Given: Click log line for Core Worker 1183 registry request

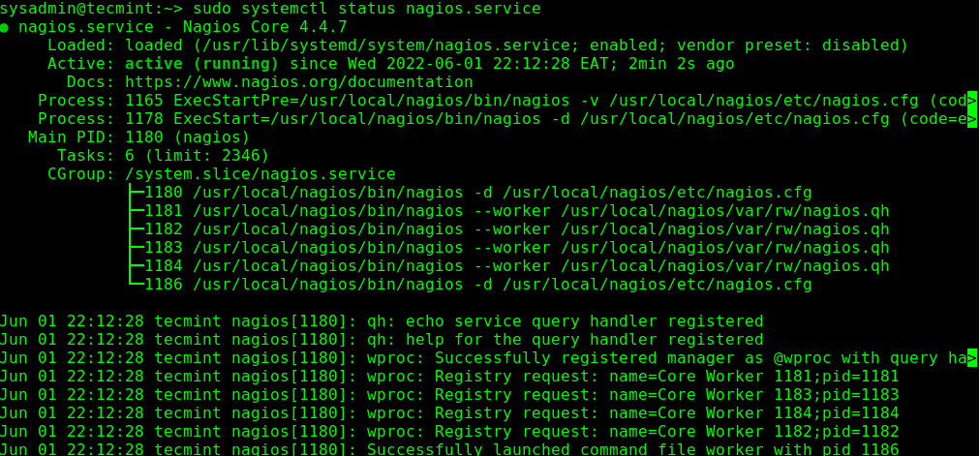Looking at the screenshot, I should click(449, 395).
